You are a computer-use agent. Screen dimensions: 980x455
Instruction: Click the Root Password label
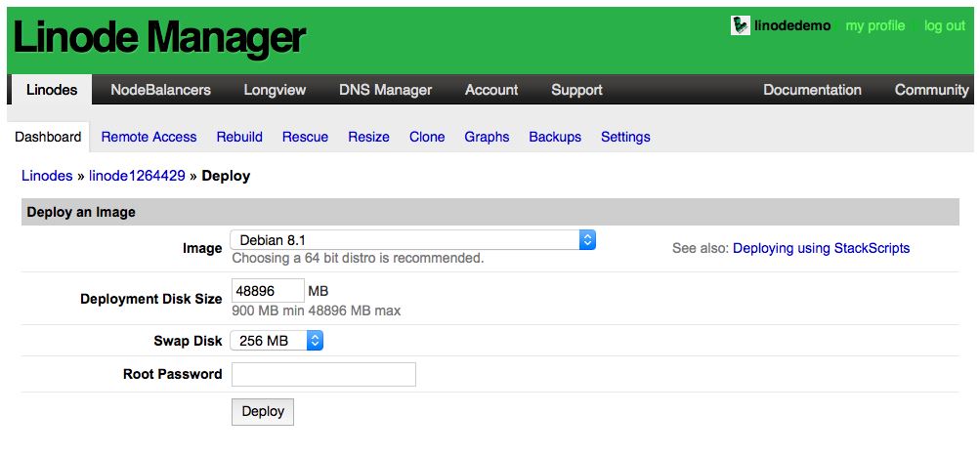click(x=173, y=374)
